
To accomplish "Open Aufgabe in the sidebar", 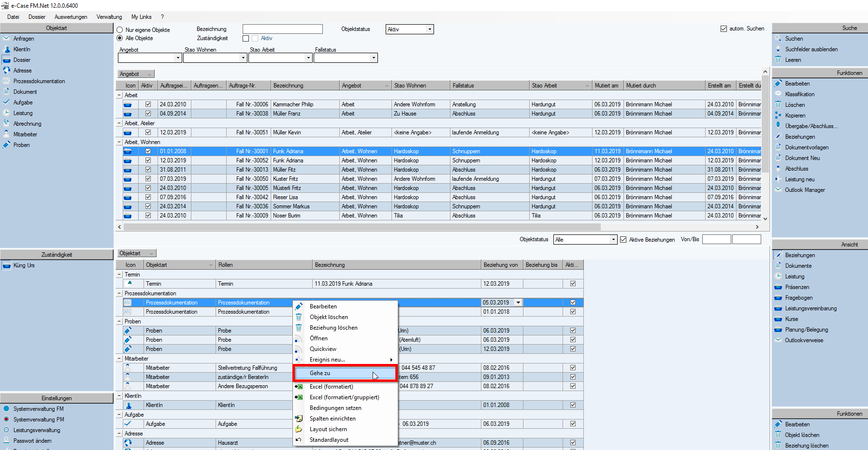I will [x=23, y=102].
